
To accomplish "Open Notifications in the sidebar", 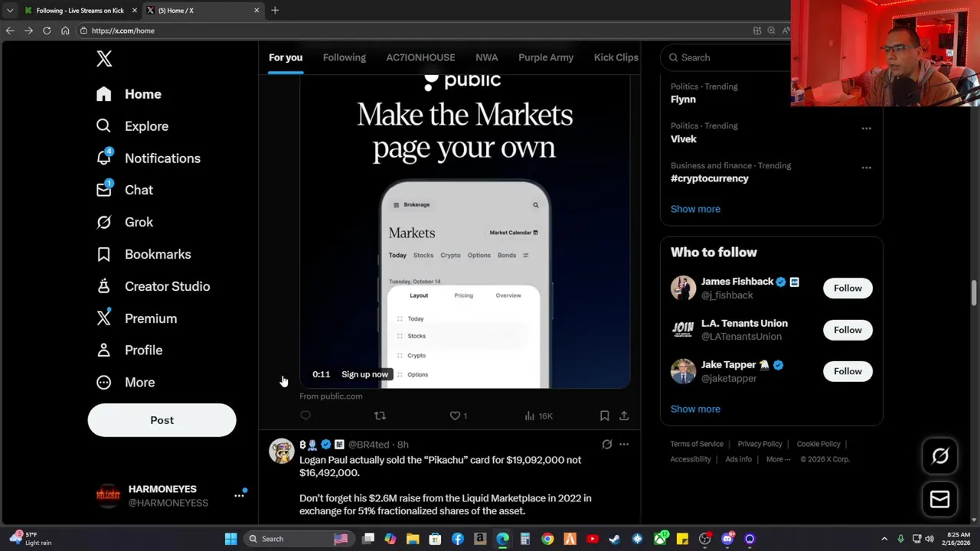I will point(148,158).
